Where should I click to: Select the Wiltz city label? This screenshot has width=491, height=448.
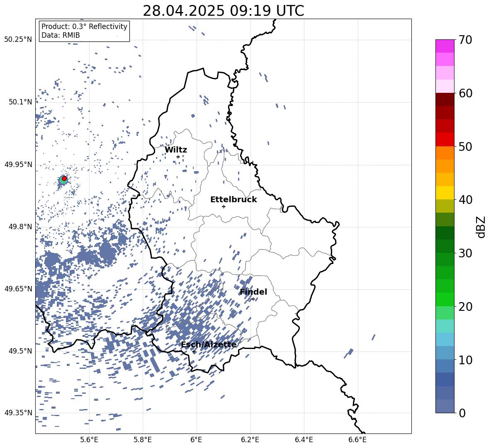pyautogui.click(x=176, y=150)
